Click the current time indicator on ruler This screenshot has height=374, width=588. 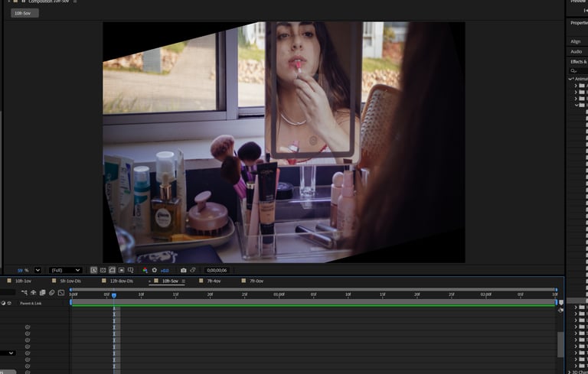tap(114, 296)
